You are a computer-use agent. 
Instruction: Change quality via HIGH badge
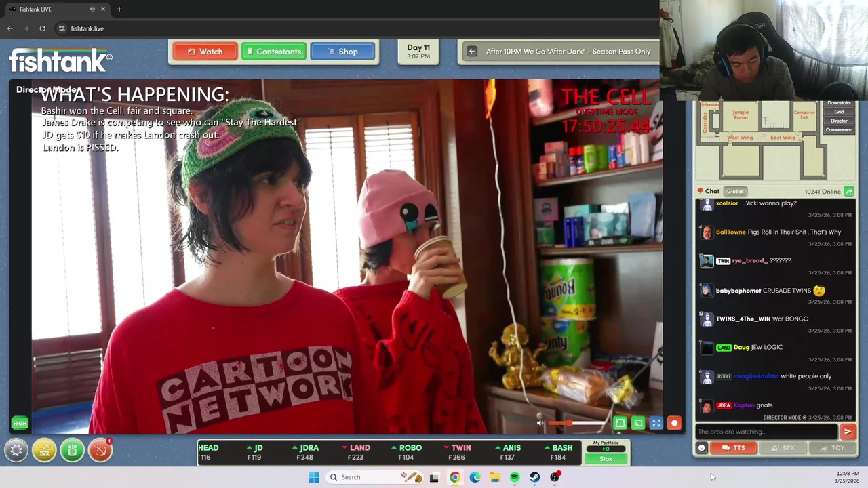pyautogui.click(x=20, y=424)
